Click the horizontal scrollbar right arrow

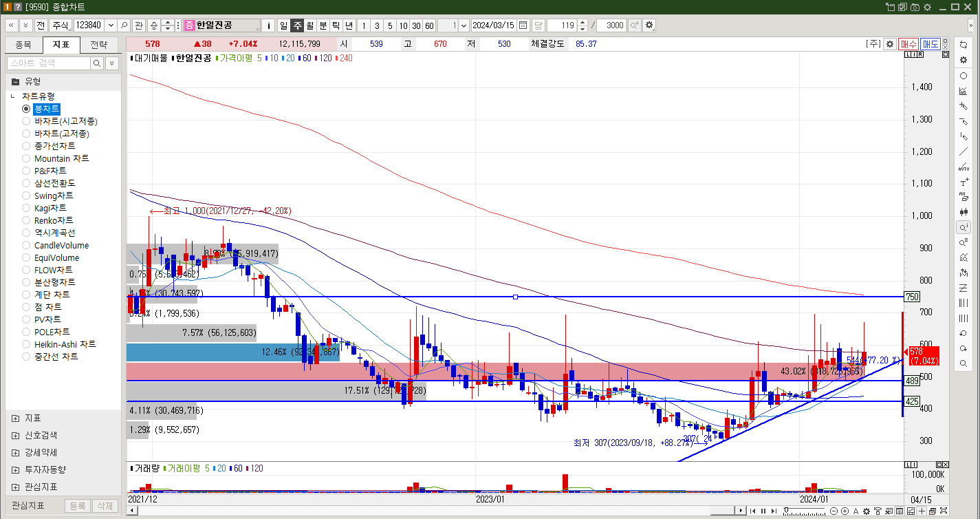[x=741, y=511]
